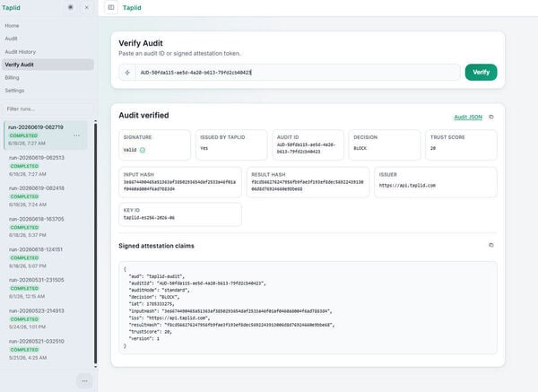Click the run list vertical scrollbar
This screenshot has height=392, width=538.
[95, 244]
